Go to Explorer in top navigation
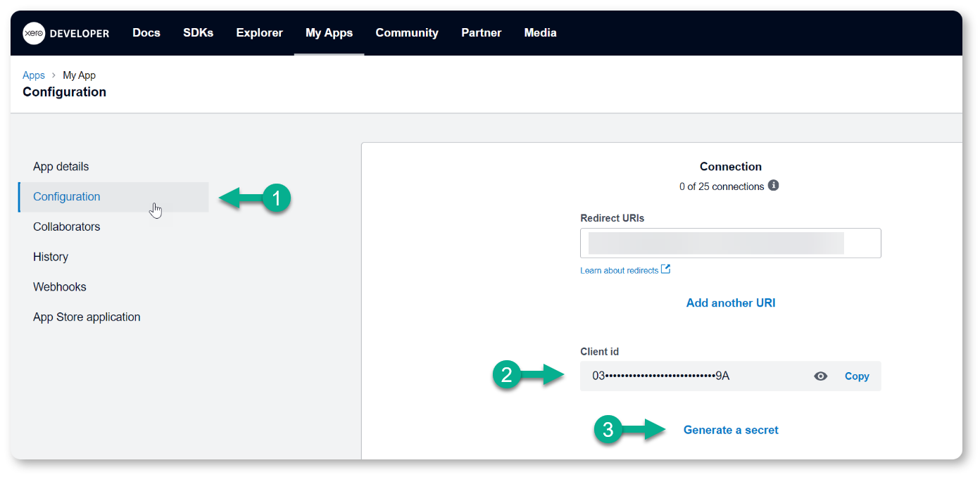Viewport: 980px width, 477px height. 260,32
